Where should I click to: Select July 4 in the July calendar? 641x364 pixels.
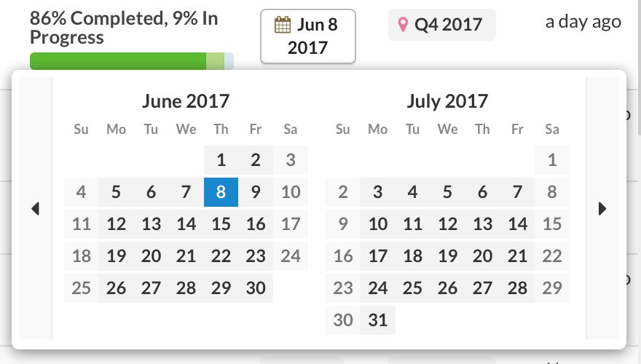pyautogui.click(x=412, y=192)
